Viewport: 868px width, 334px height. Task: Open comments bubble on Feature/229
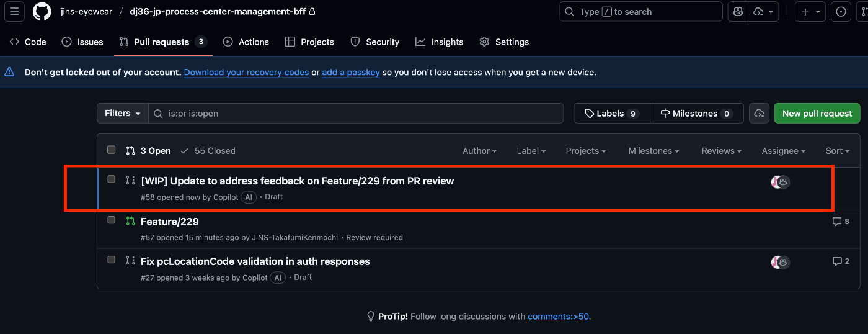tap(841, 222)
